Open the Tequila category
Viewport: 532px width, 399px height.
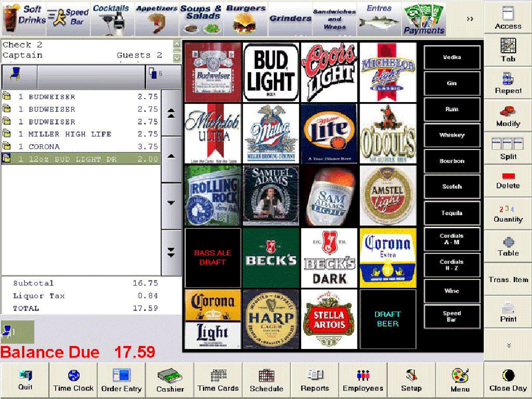[x=452, y=213]
